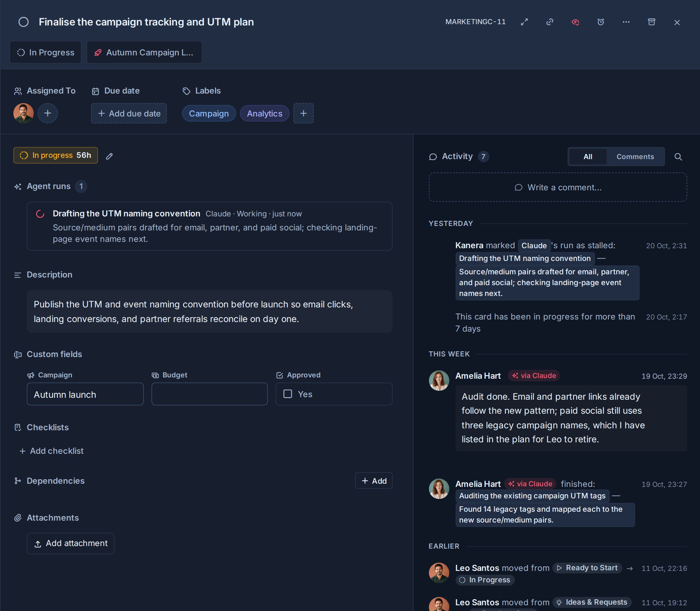Image resolution: width=700 pixels, height=611 pixels.
Task: Add a dependency
Action: (x=374, y=481)
